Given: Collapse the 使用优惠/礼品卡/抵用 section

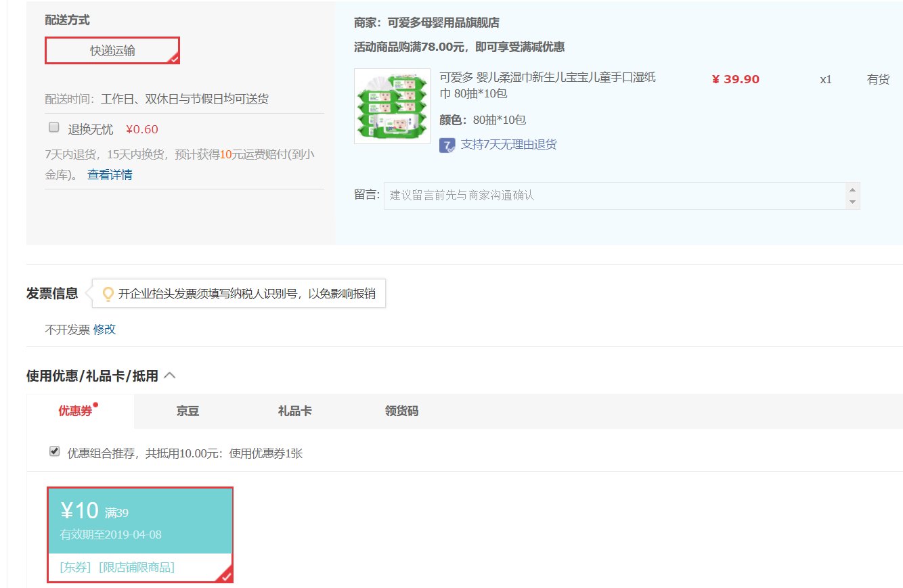Looking at the screenshot, I should [x=170, y=376].
